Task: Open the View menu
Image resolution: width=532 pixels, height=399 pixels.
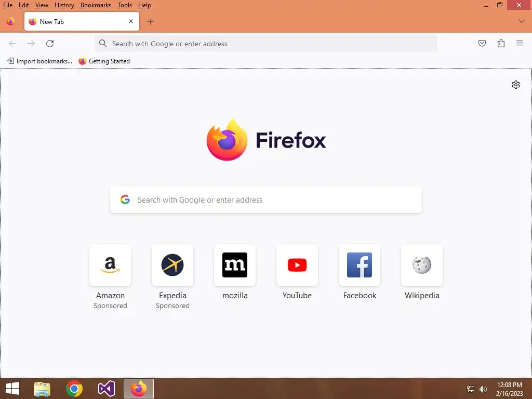Action: [x=42, y=5]
